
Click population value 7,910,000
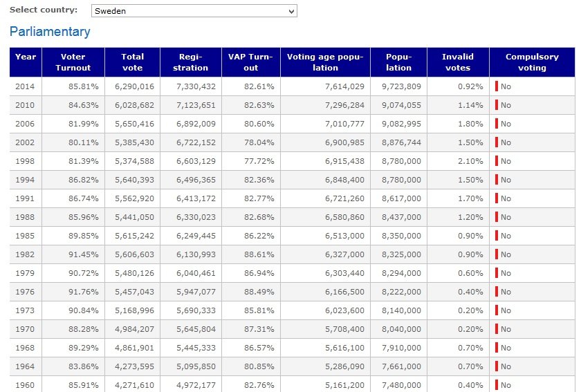(401, 348)
